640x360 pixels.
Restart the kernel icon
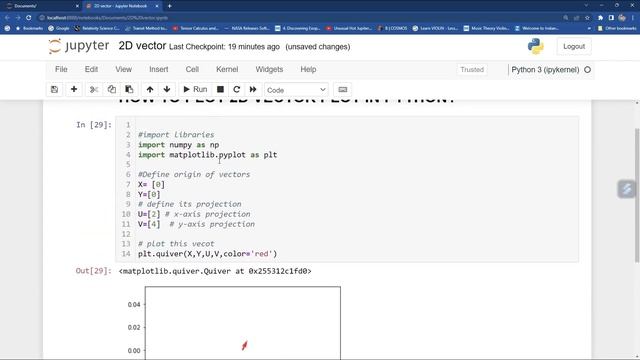coord(236,89)
